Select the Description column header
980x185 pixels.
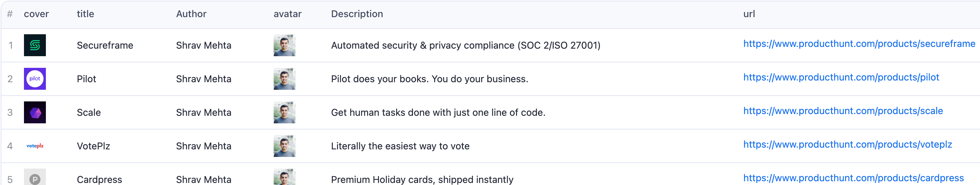click(x=357, y=14)
